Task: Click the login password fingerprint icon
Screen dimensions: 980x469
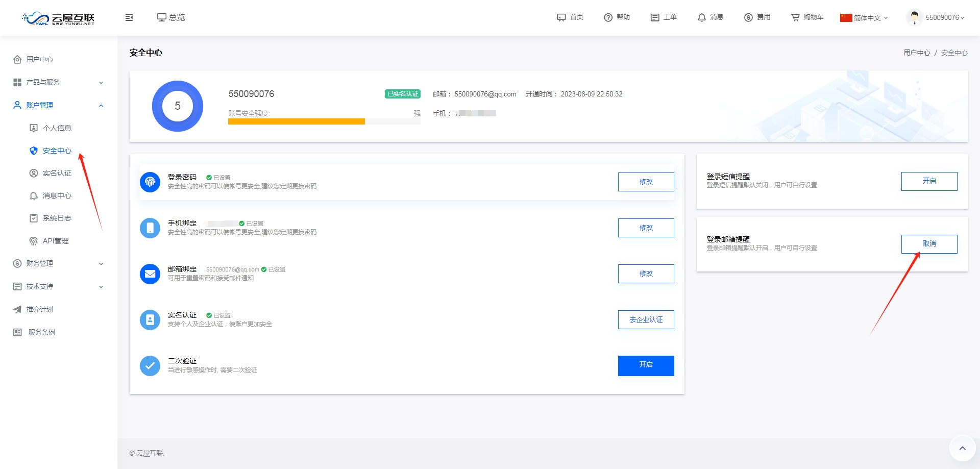Action: (150, 182)
